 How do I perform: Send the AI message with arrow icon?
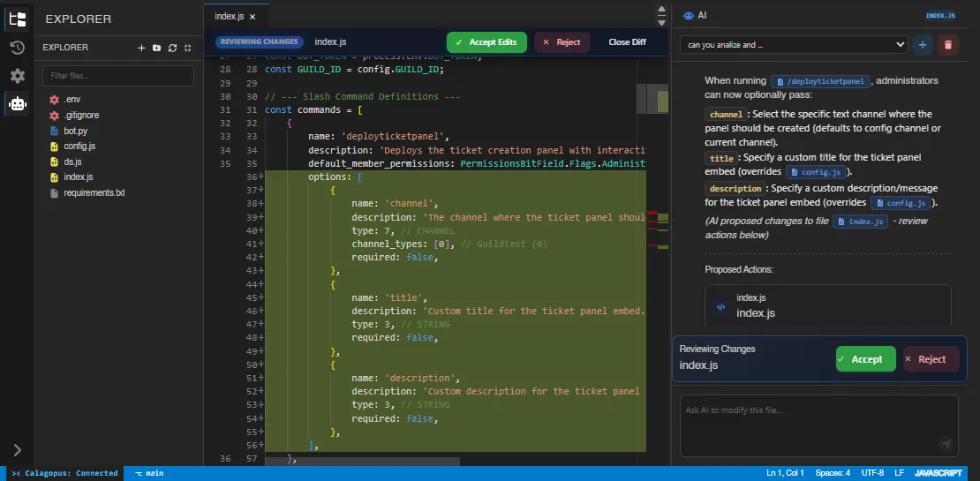[x=946, y=444]
